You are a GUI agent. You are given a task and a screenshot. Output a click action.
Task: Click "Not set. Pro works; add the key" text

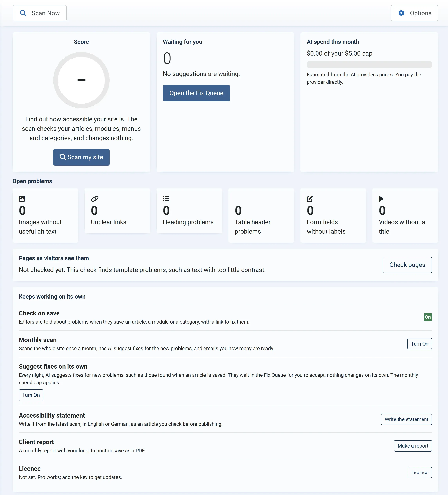pyautogui.click(x=70, y=477)
